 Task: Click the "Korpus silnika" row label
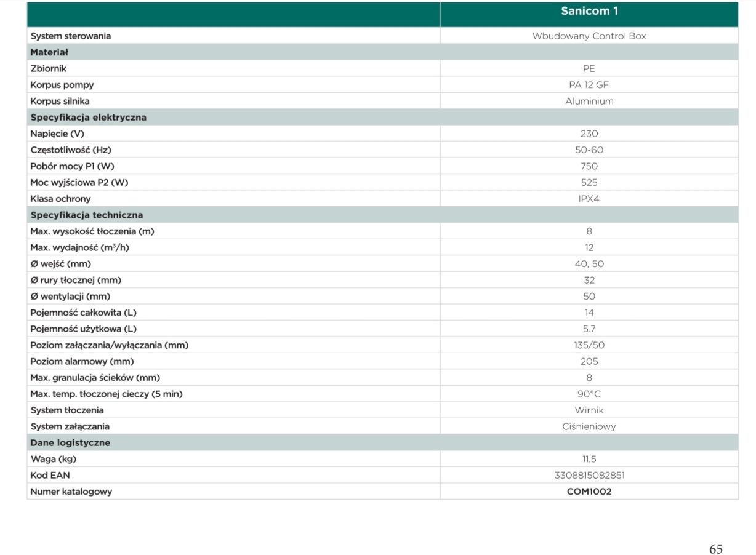(60, 101)
